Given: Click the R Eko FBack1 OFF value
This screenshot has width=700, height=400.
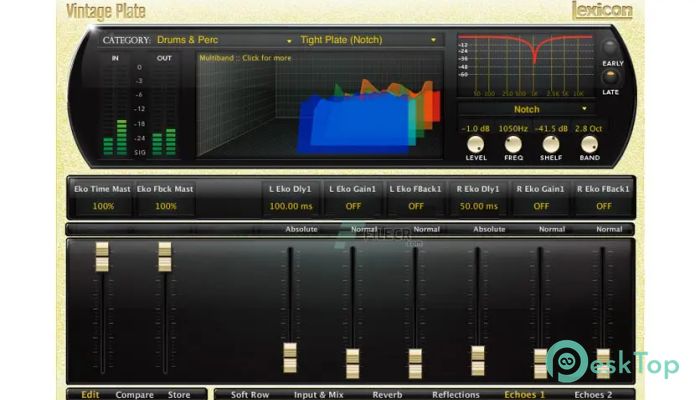Looking at the screenshot, I should click(604, 206).
